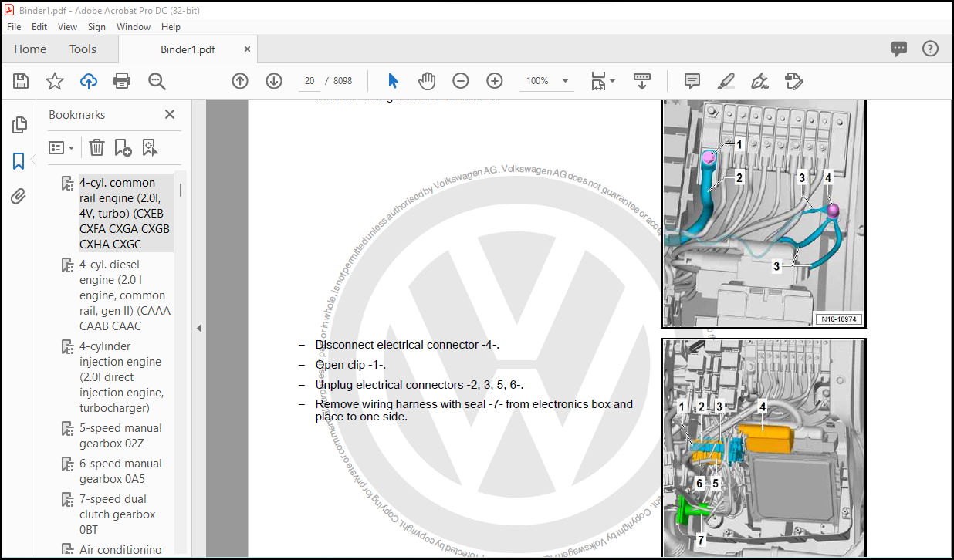Print the document via printer icon
This screenshot has width=954, height=560.
(122, 81)
